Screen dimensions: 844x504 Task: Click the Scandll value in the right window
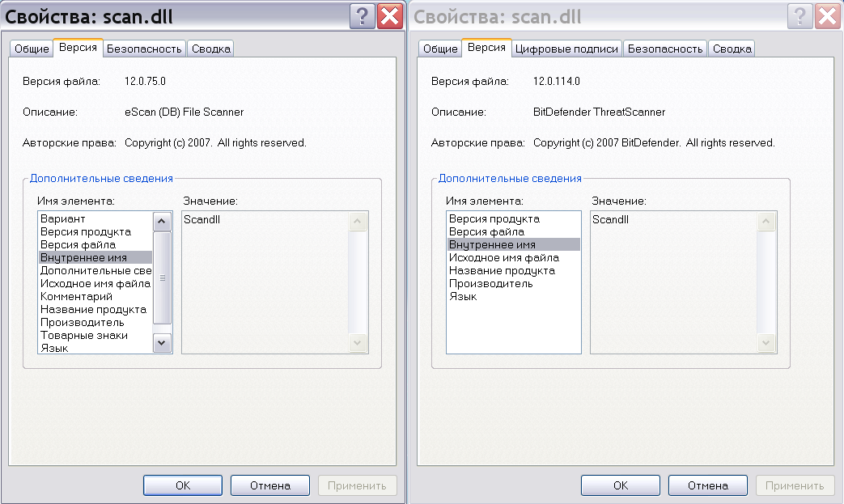(610, 219)
